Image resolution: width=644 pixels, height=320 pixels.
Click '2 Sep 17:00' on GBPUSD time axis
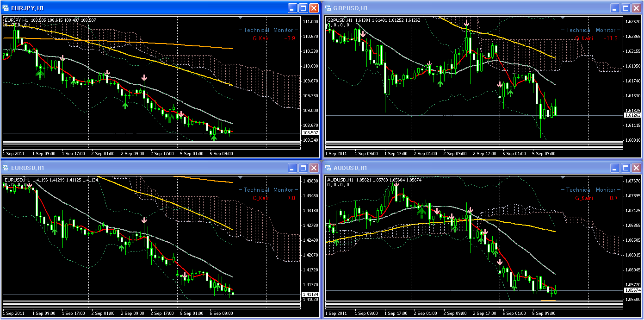pos(484,153)
